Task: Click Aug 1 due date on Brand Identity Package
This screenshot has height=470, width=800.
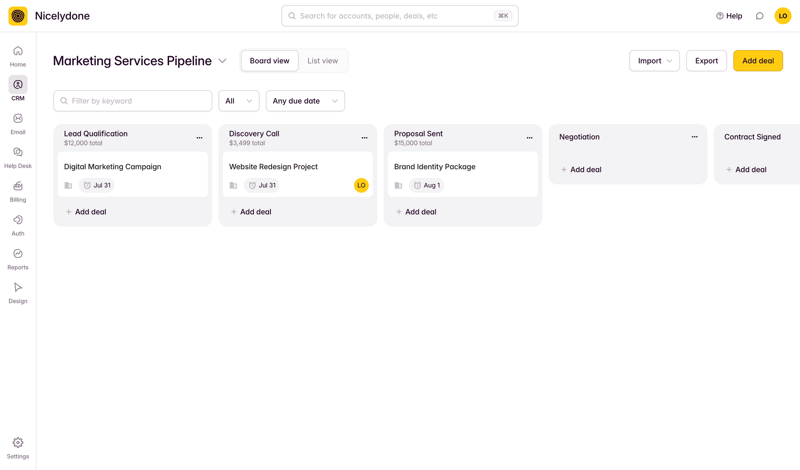Action: click(x=427, y=185)
